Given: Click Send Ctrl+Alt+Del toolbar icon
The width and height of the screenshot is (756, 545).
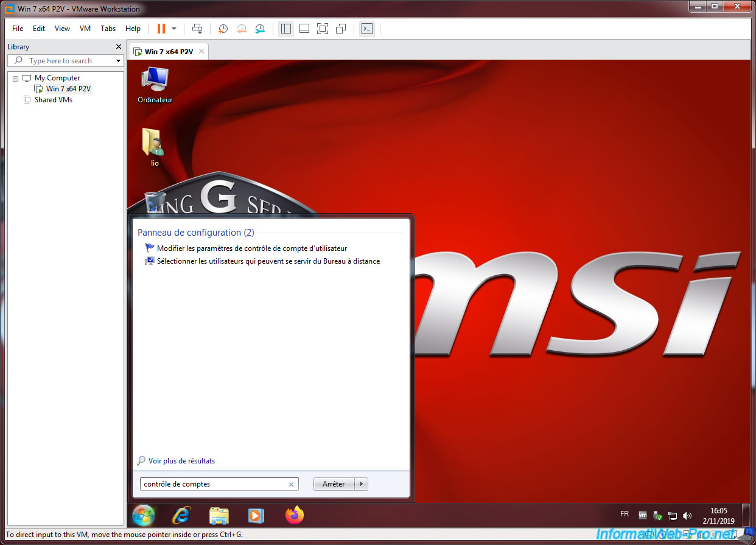Looking at the screenshot, I should pos(197,29).
